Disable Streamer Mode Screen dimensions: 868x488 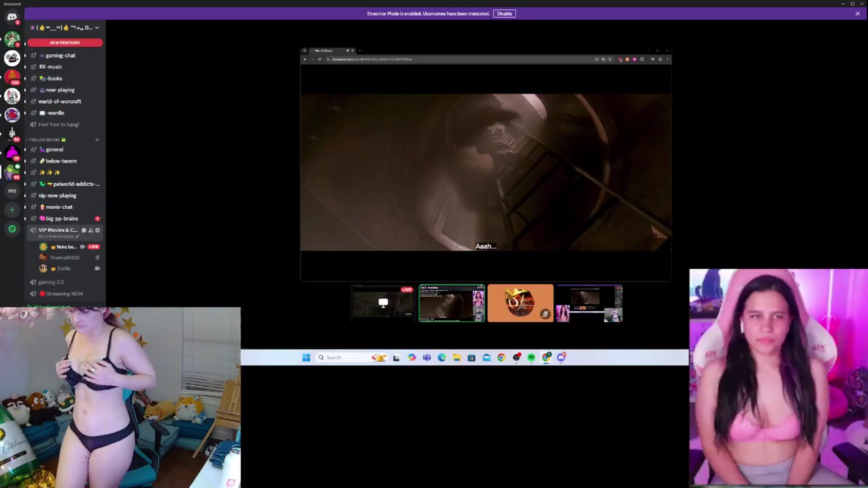(505, 14)
